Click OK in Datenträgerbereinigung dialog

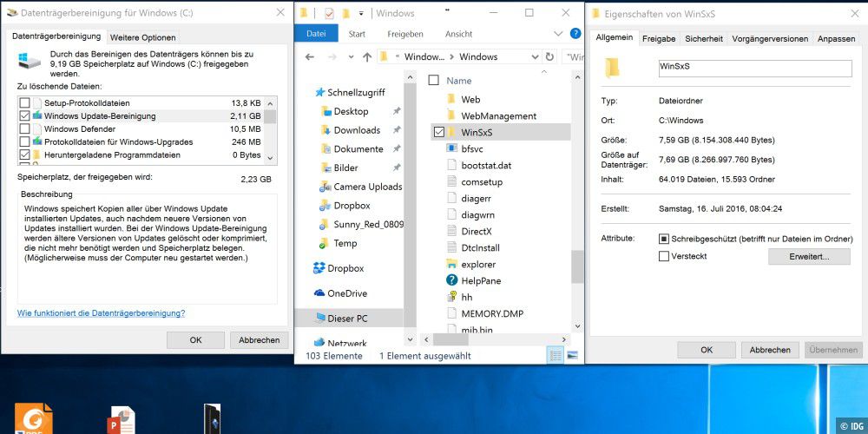pos(195,340)
